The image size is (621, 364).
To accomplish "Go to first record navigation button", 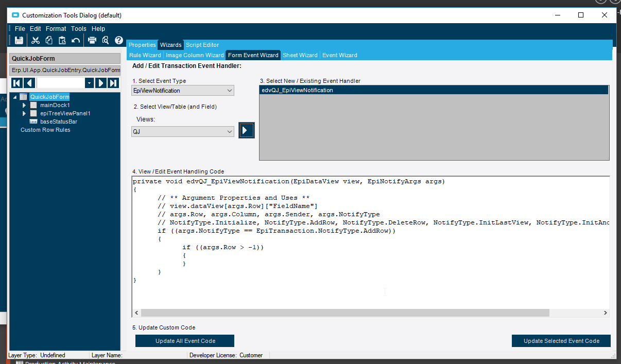I will pyautogui.click(x=17, y=83).
